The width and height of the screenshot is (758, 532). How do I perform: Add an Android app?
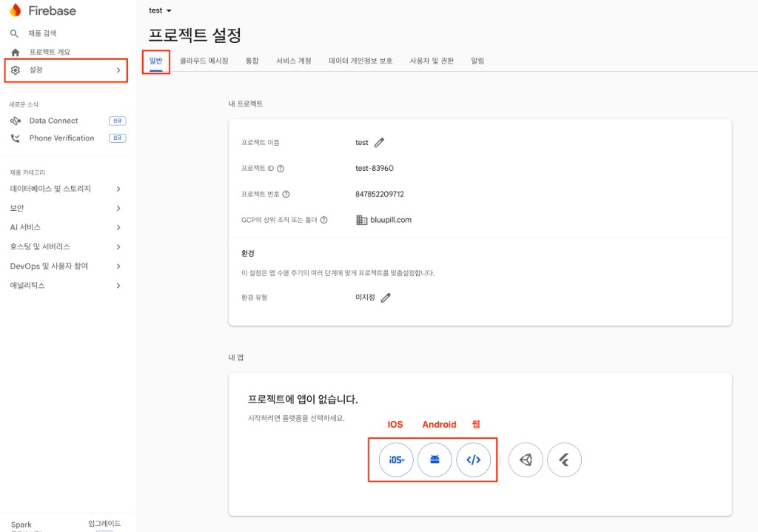coord(435,459)
